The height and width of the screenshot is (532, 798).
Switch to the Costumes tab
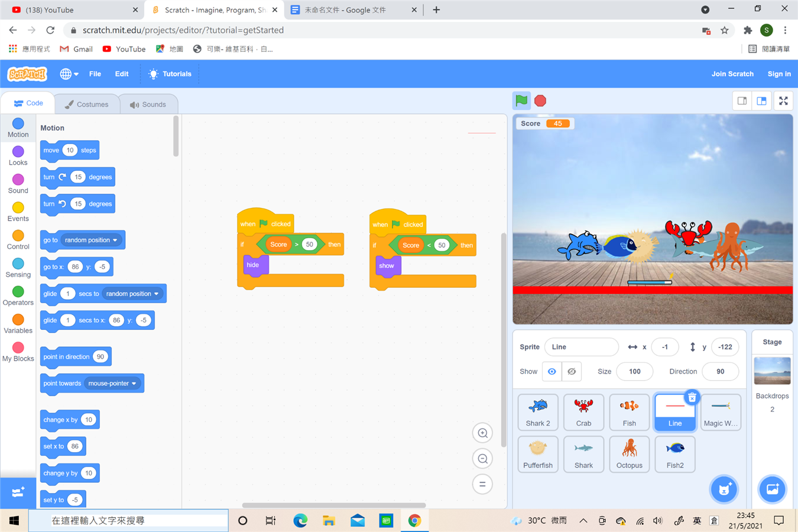pos(87,104)
